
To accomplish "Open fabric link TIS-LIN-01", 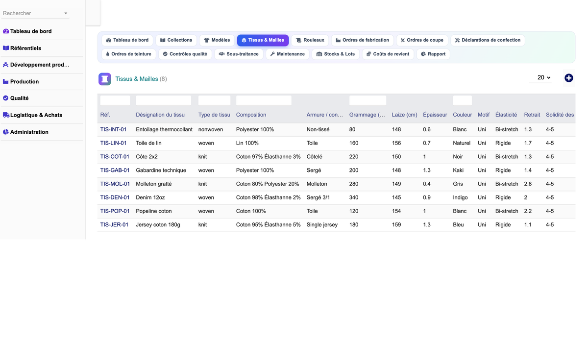I will [x=114, y=143].
